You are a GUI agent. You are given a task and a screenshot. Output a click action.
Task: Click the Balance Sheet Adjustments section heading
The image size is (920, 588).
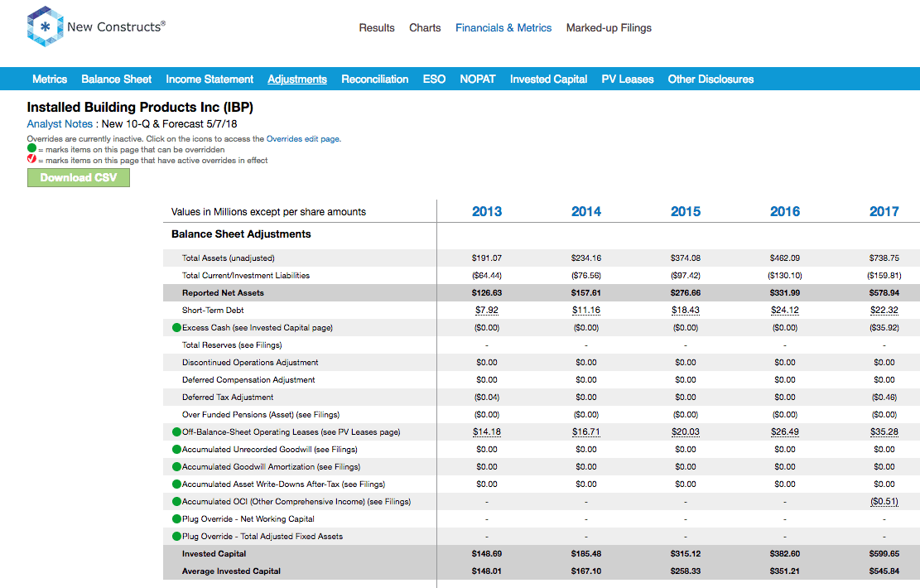click(x=241, y=234)
